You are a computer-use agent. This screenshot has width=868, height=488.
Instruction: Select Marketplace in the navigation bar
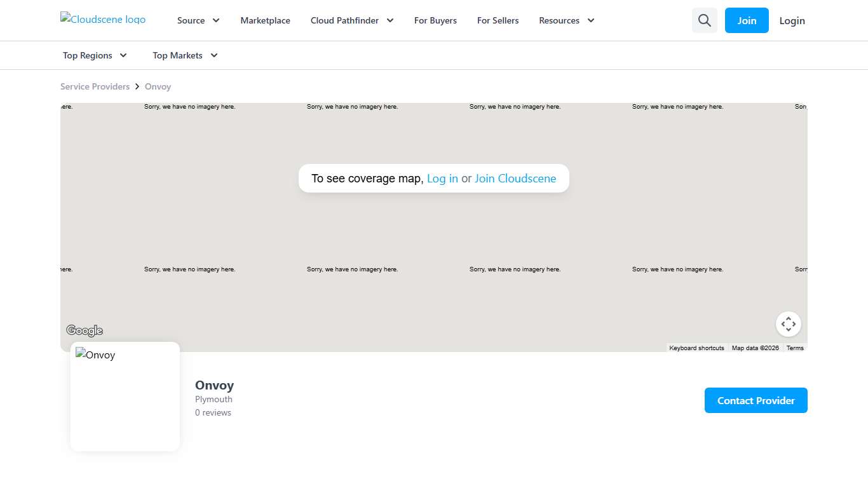265,20
